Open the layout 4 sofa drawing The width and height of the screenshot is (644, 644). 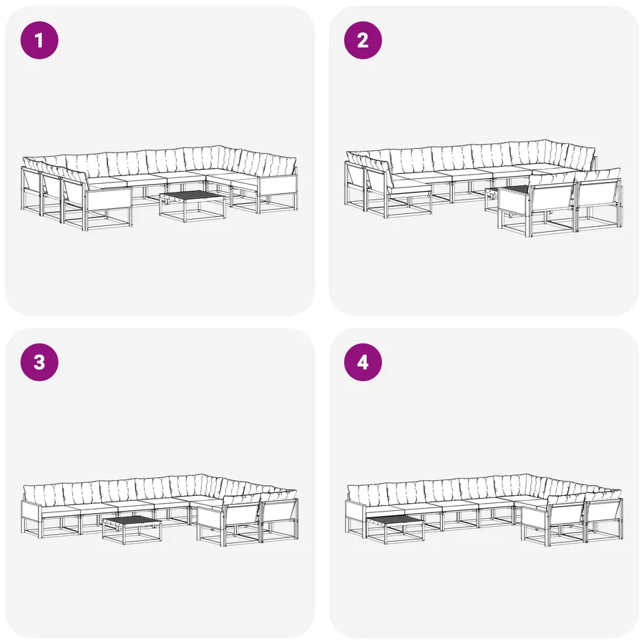[484, 509]
